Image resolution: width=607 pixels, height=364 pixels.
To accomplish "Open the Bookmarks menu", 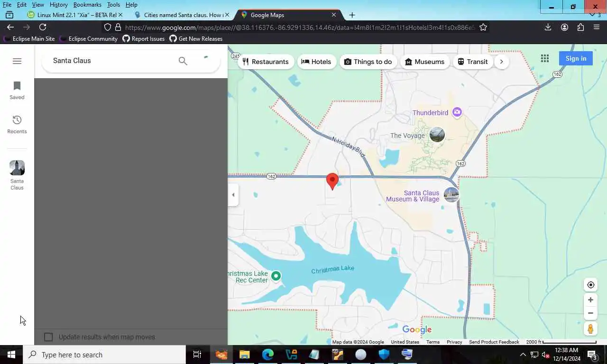I will click(87, 5).
